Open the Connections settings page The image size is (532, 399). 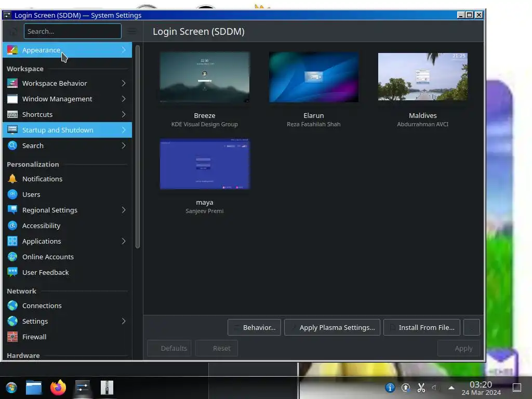[67, 305]
